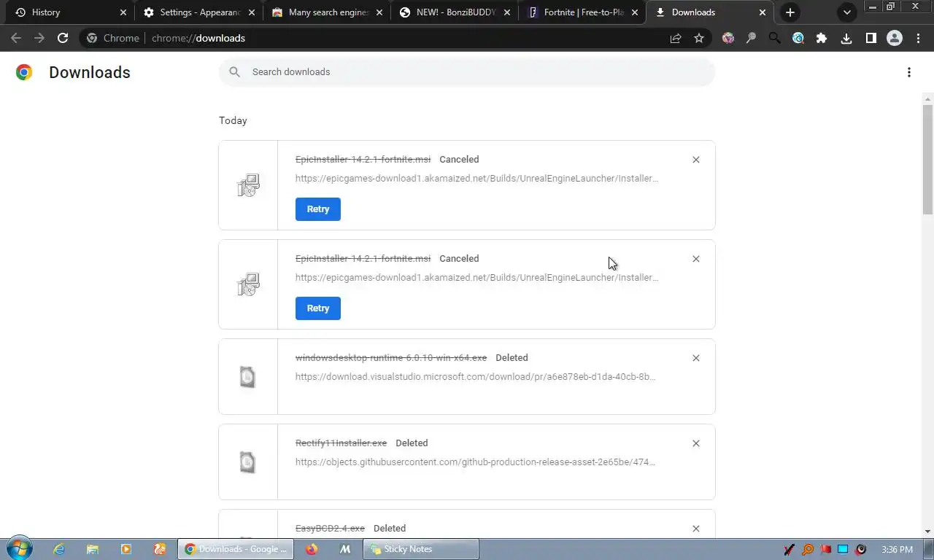Open Chrome's three-dot main menu
934x560 pixels.
[918, 38]
